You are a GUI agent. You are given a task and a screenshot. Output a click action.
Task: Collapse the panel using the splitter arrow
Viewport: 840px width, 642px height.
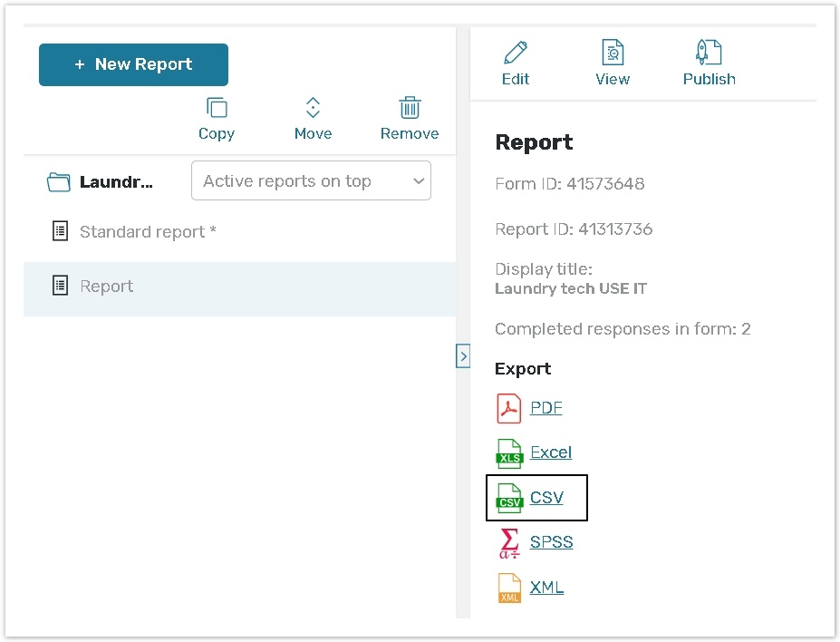[463, 356]
